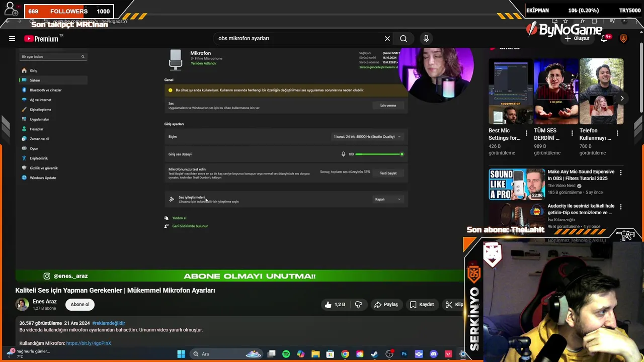Adjust the Giriş ses düzeyi slider
The width and height of the screenshot is (644, 362).
coord(378,154)
